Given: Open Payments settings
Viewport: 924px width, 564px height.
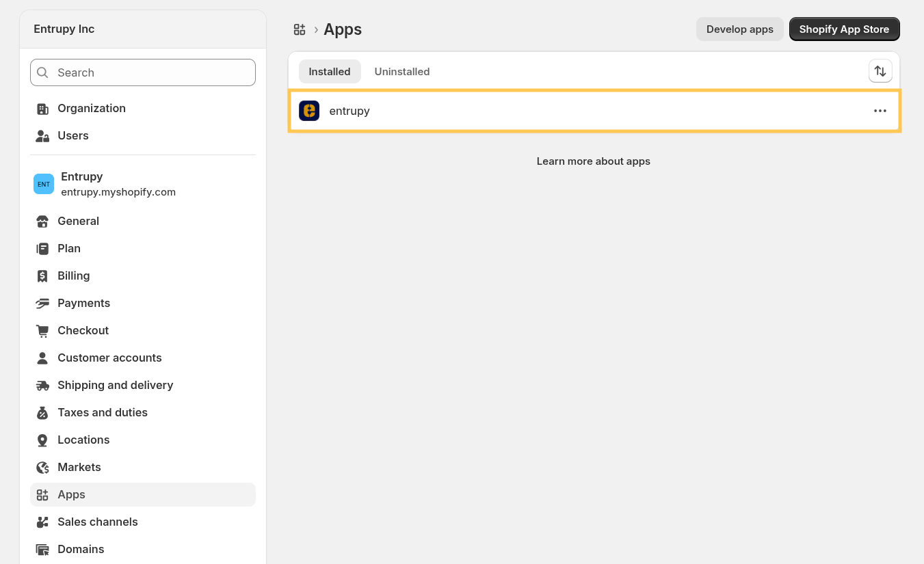Looking at the screenshot, I should point(143,304).
